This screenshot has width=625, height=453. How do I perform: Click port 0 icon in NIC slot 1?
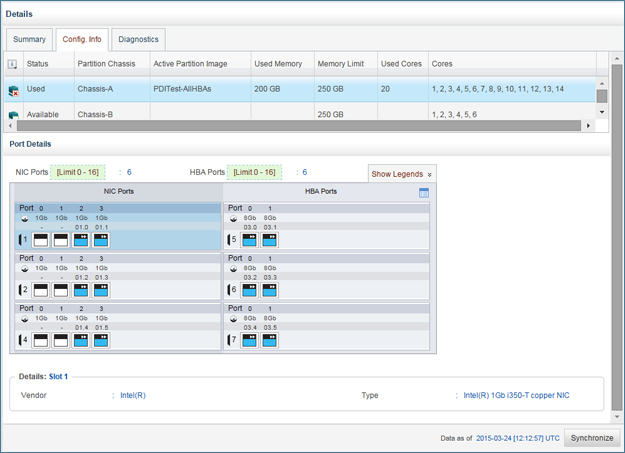[x=41, y=240]
